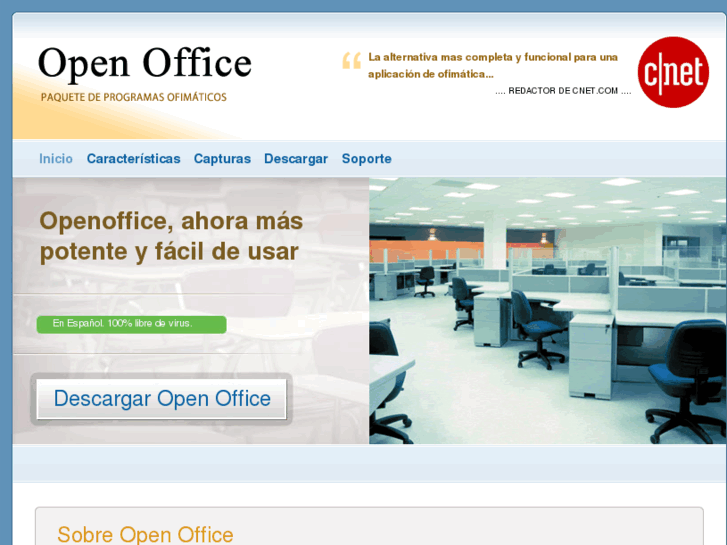This screenshot has height=545, width=727.
Task: Click the CNET red circle logo
Action: 673,72
